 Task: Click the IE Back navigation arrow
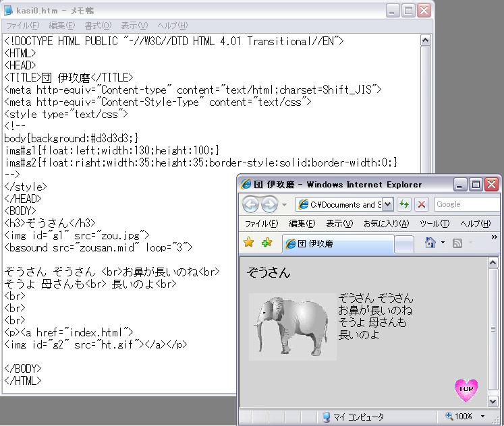pyautogui.click(x=250, y=204)
